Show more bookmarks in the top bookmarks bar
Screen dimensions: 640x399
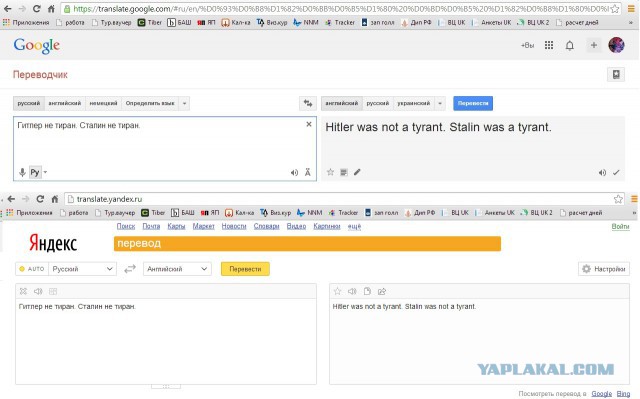coord(631,23)
